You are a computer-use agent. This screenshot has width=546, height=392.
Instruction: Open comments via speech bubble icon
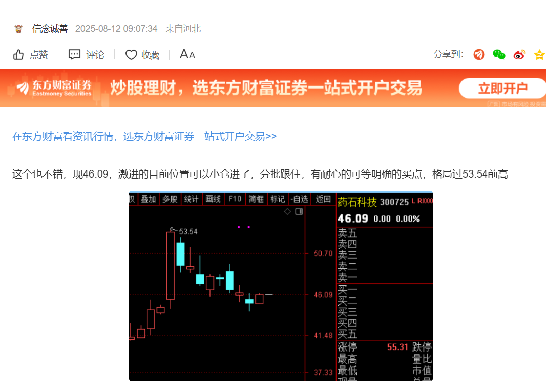[74, 54]
